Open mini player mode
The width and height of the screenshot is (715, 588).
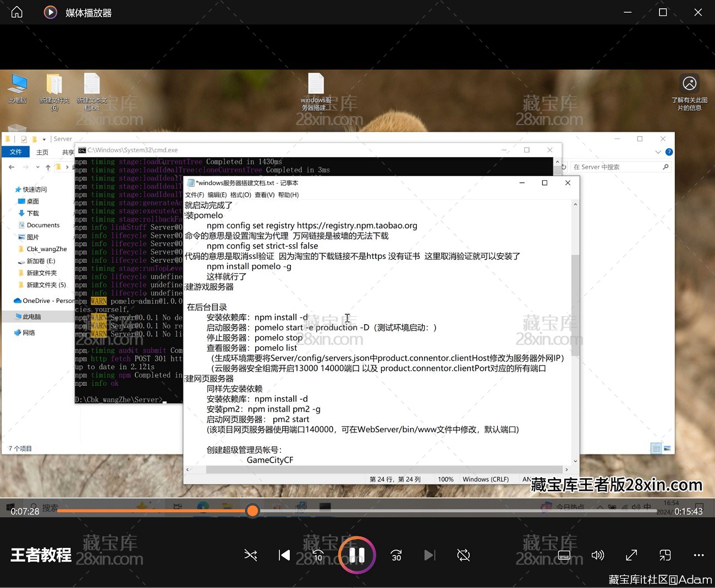(665, 555)
